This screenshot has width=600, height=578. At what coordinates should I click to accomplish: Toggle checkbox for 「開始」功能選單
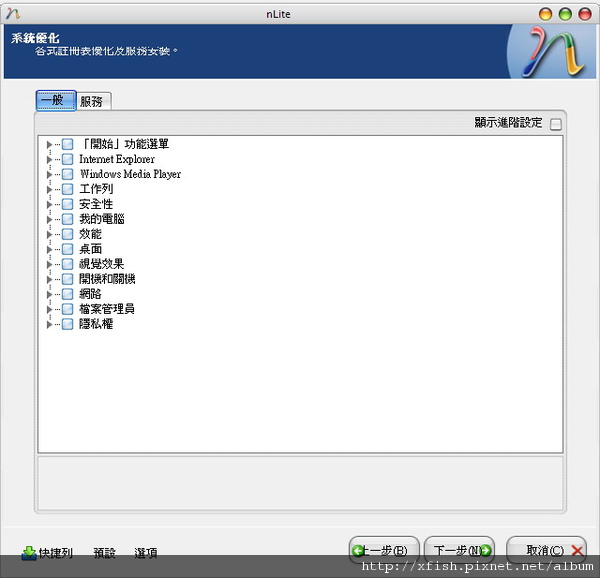pos(67,144)
